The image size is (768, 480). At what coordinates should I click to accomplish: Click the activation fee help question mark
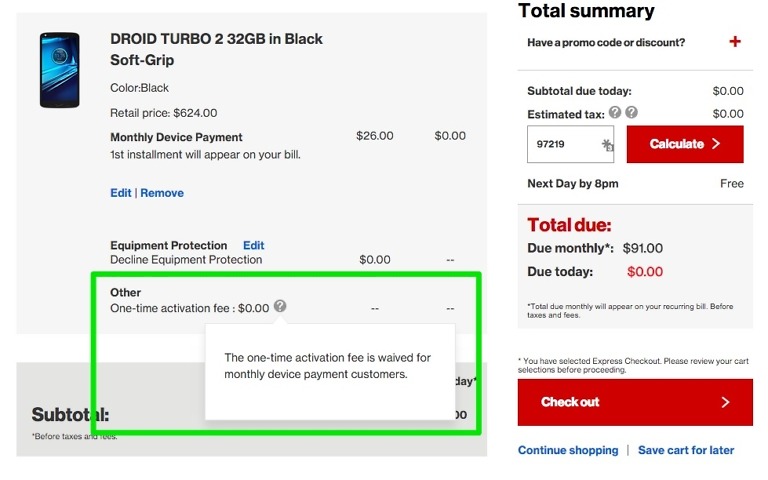coord(280,306)
